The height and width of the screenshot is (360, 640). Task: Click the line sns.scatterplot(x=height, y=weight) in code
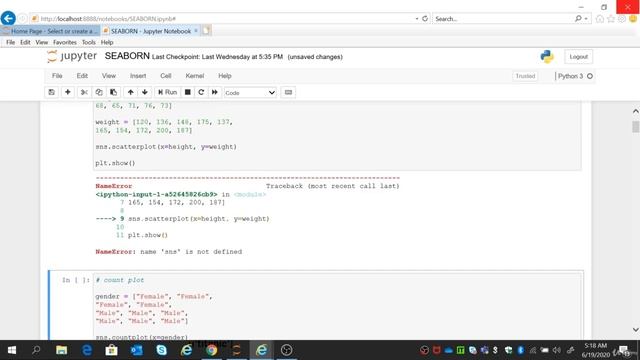[166, 147]
